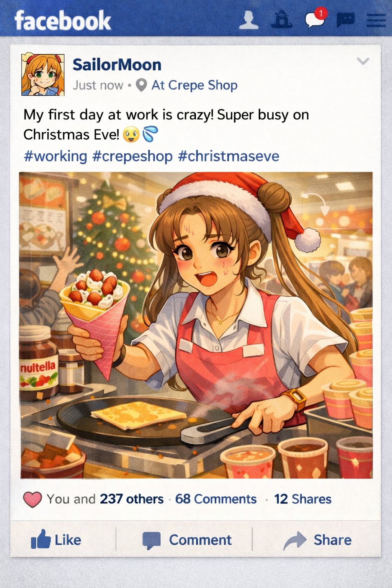Open the hamburger menu in header
Viewport: 392px width, 588px height.
click(x=376, y=21)
